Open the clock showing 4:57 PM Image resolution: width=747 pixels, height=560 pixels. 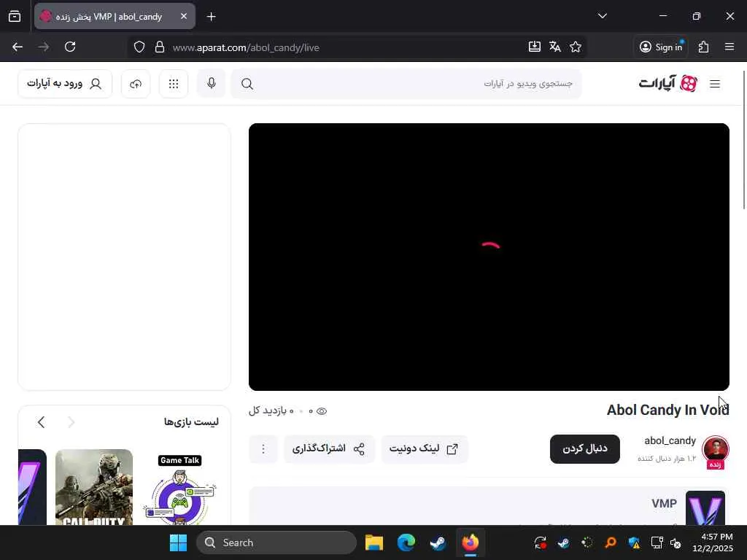(x=713, y=542)
